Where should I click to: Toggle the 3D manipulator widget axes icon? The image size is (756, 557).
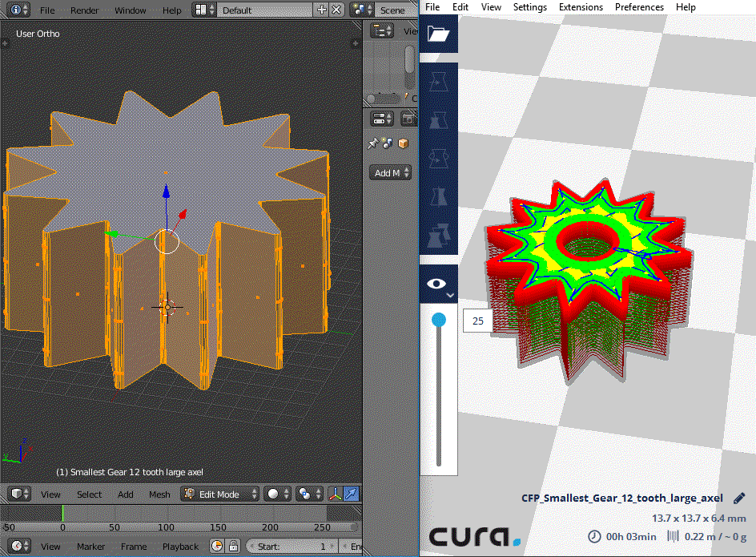tap(336, 494)
